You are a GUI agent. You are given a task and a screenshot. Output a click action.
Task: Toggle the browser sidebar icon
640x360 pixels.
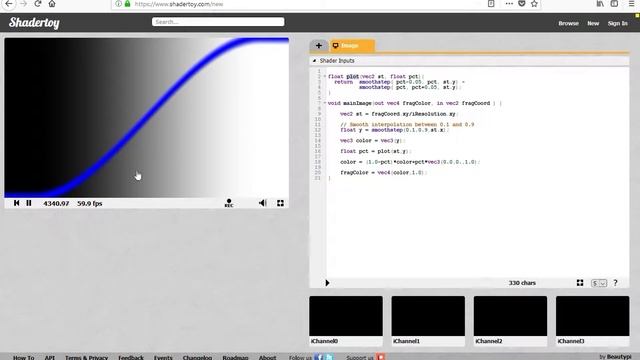(614, 4)
